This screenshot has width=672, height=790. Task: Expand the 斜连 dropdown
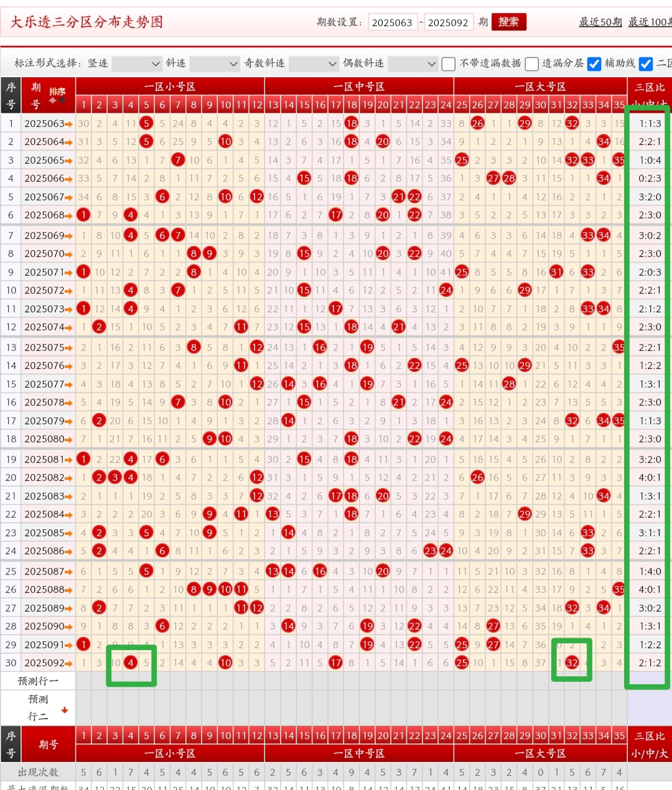tap(215, 63)
